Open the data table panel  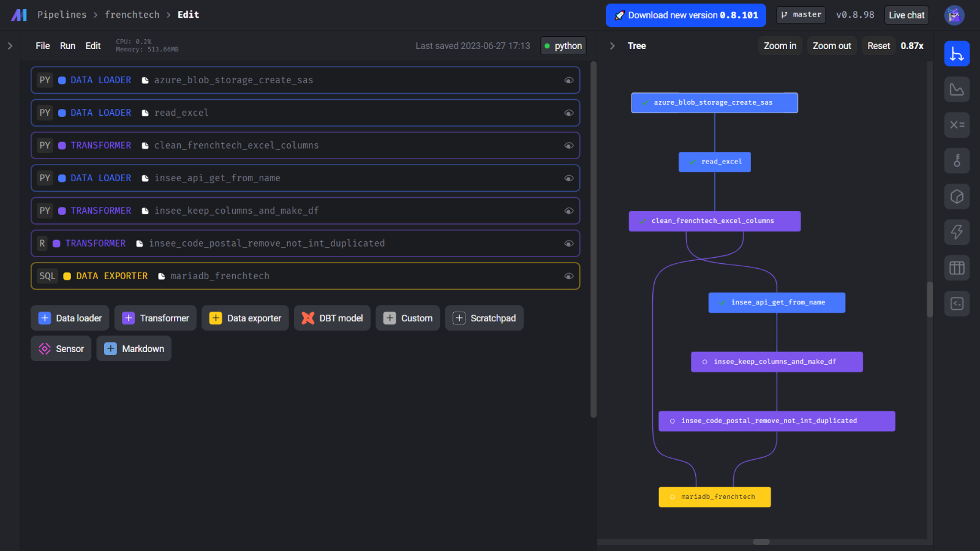point(957,268)
